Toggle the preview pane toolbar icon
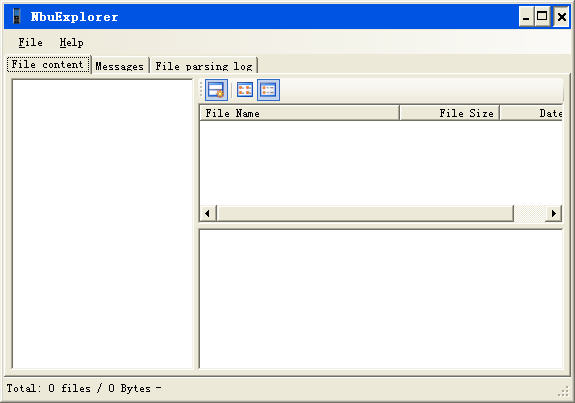Image resolution: width=575 pixels, height=403 pixels. click(216, 90)
